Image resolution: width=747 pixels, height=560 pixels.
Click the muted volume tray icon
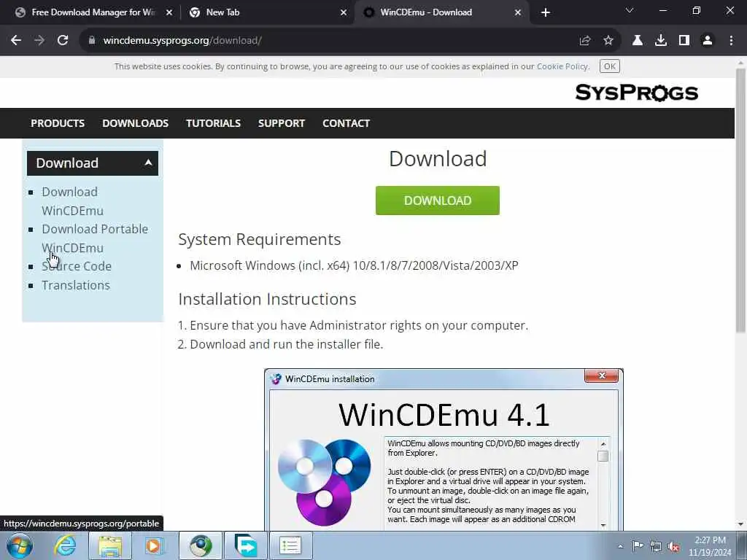pyautogui.click(x=673, y=546)
